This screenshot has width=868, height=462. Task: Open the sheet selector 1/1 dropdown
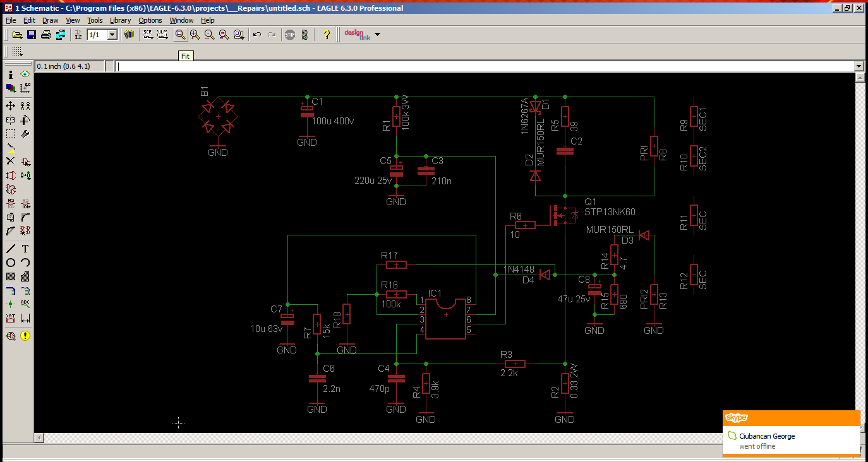[112, 35]
